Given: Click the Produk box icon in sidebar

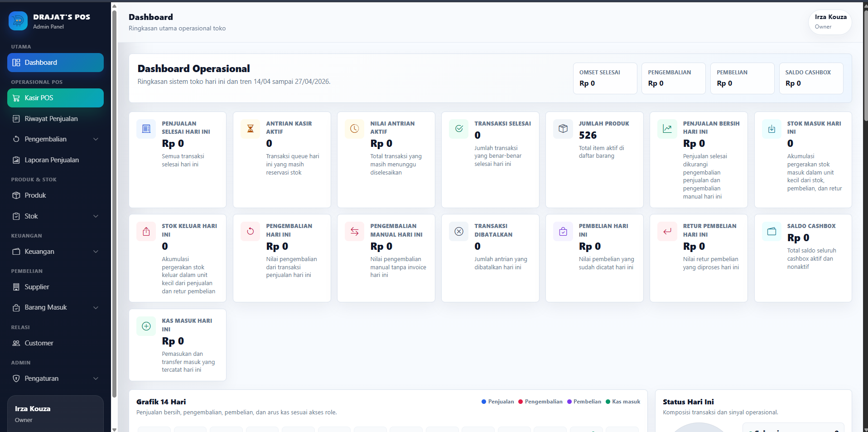Looking at the screenshot, I should [16, 195].
